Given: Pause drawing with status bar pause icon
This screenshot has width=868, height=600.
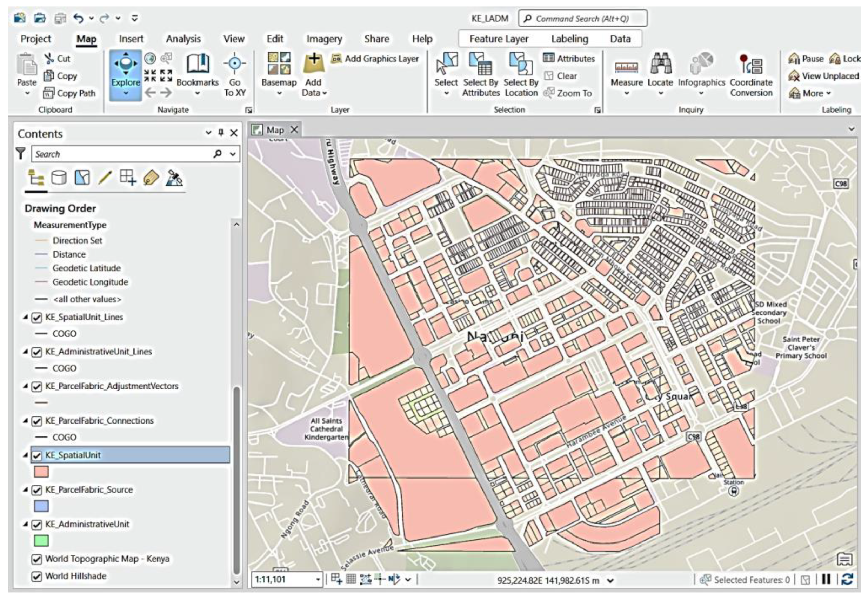Looking at the screenshot, I should point(826,579).
